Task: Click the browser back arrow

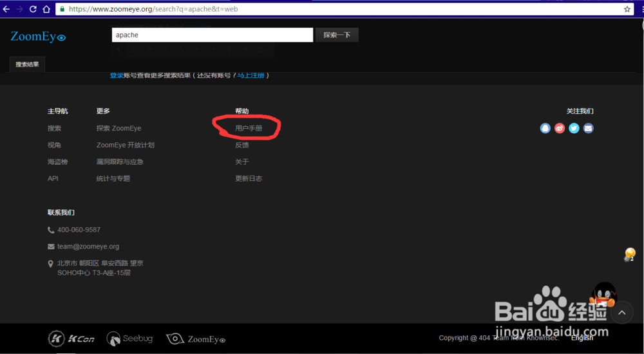Action: pyautogui.click(x=6, y=9)
